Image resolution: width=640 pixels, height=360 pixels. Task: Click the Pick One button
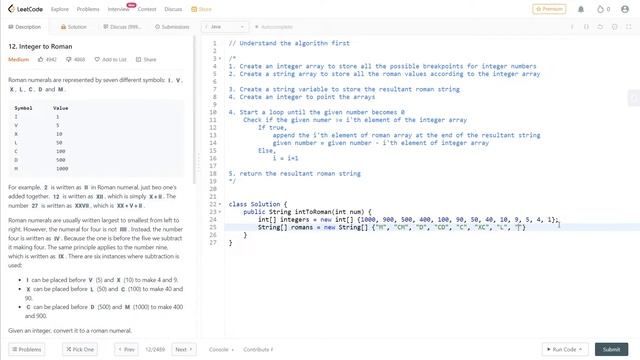pyautogui.click(x=80, y=349)
